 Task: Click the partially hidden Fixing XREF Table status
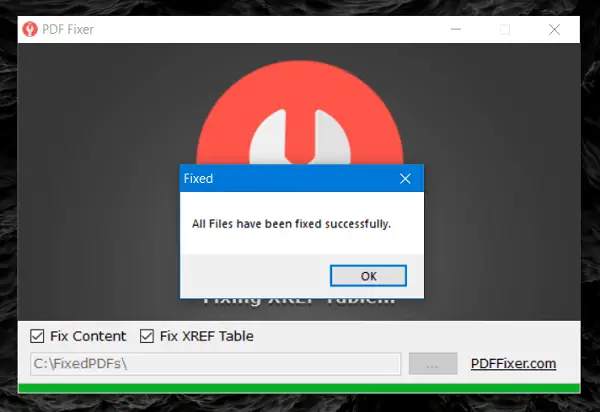[299, 302]
